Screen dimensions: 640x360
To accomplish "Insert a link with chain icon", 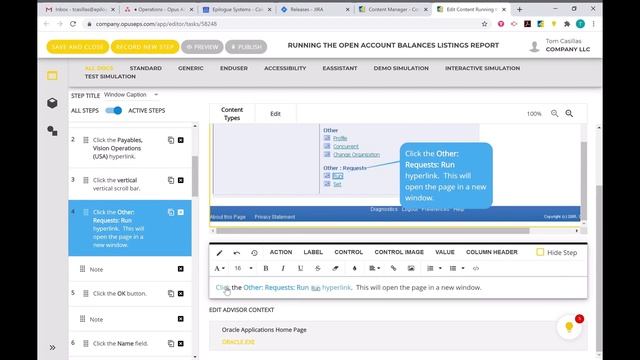I will click(393, 268).
